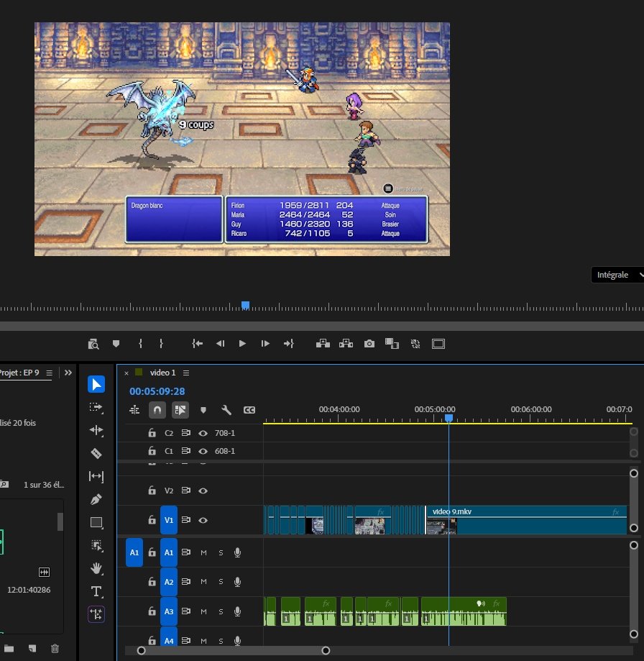This screenshot has width=644, height=661.
Task: Lock the V2 track
Action: click(x=152, y=491)
